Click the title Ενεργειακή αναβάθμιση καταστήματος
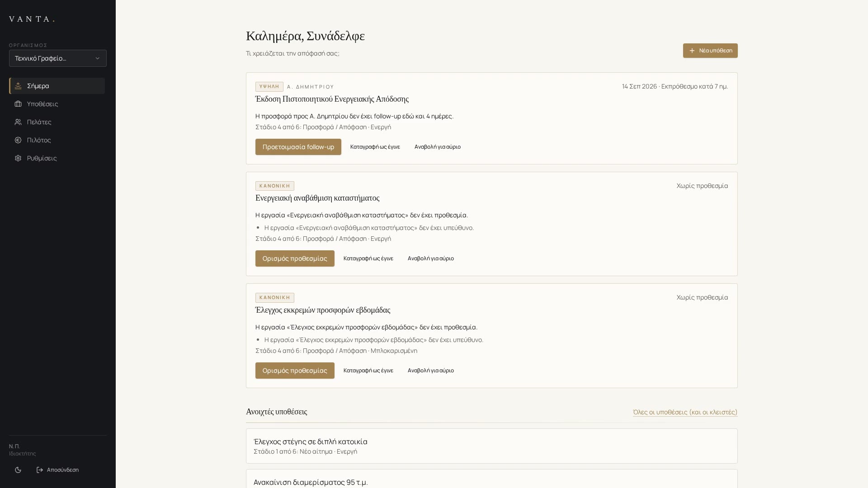868x488 pixels. tap(317, 198)
